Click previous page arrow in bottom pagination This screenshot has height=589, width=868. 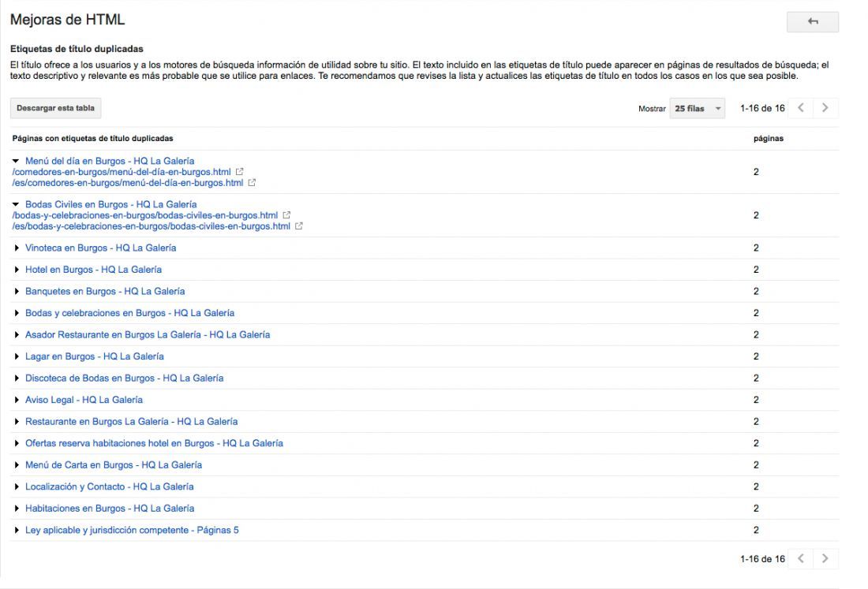[x=800, y=558]
